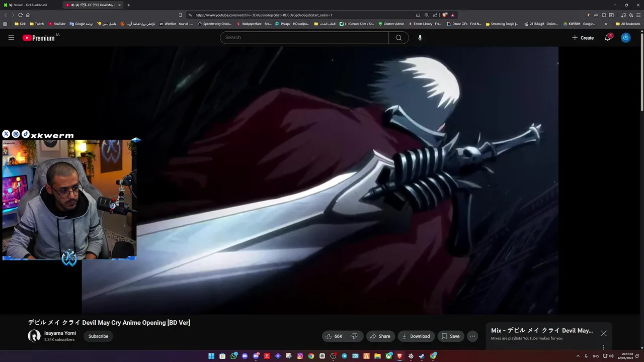Click the Download button

(416, 336)
